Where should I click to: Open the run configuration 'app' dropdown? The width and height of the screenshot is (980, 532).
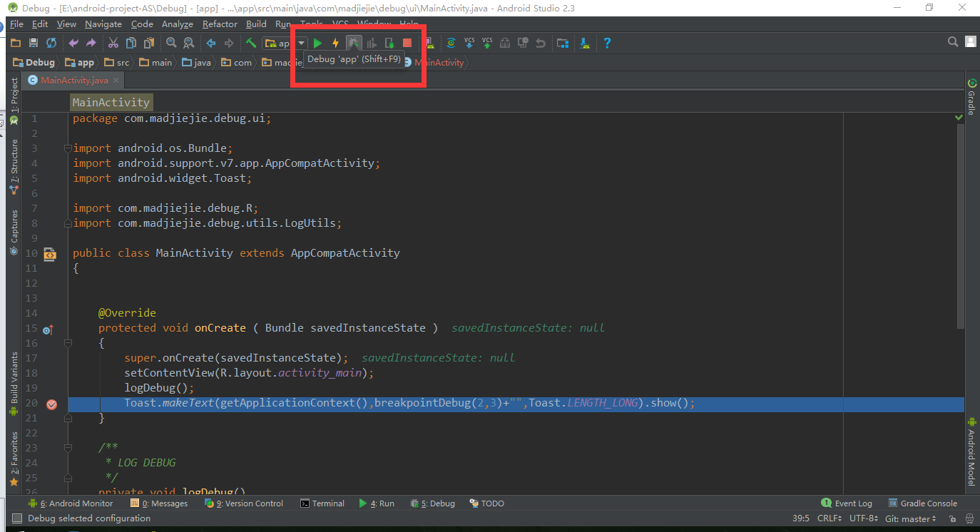(285, 43)
